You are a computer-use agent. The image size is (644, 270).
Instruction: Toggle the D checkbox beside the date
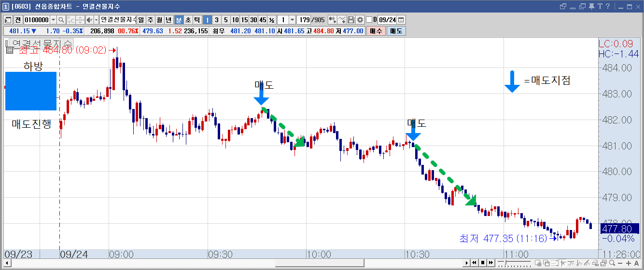[x=369, y=20]
